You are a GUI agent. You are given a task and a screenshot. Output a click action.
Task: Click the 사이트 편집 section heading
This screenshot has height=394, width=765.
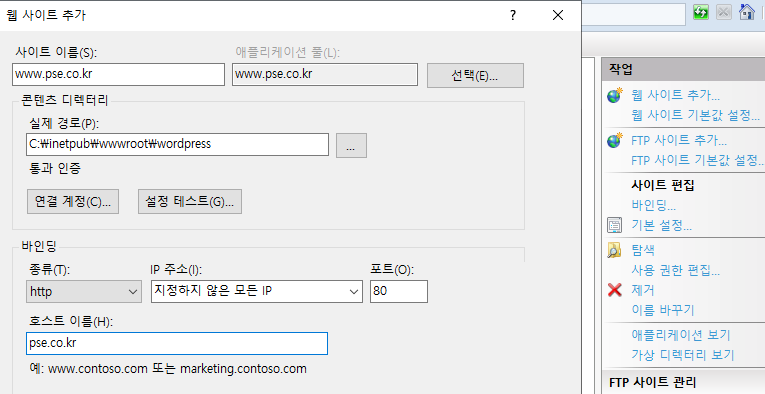click(663, 185)
